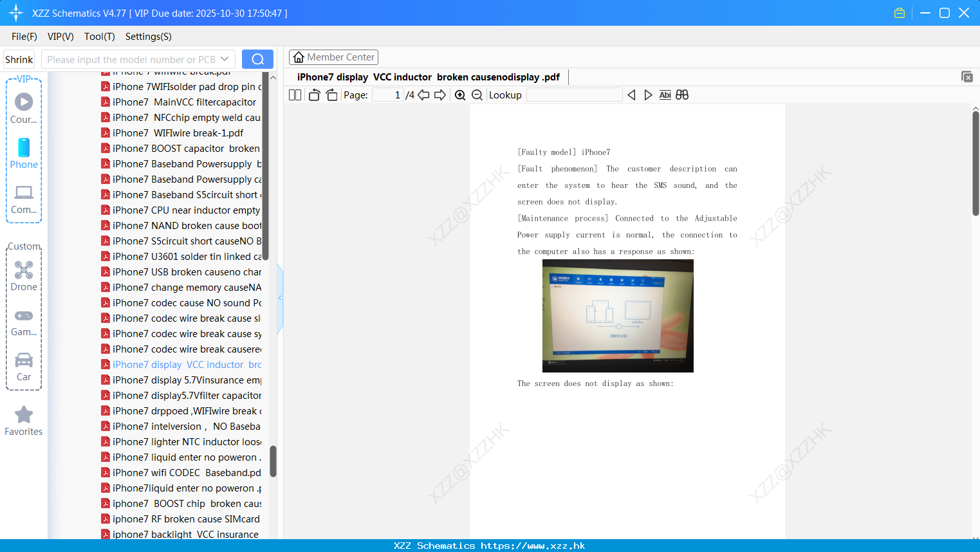Open iPhone7 CPU near inductor empty file

181,210
